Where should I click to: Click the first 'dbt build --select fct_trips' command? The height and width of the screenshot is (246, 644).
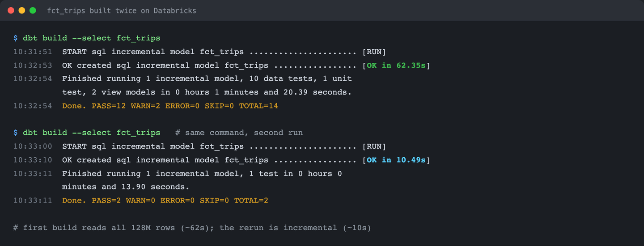click(x=91, y=38)
